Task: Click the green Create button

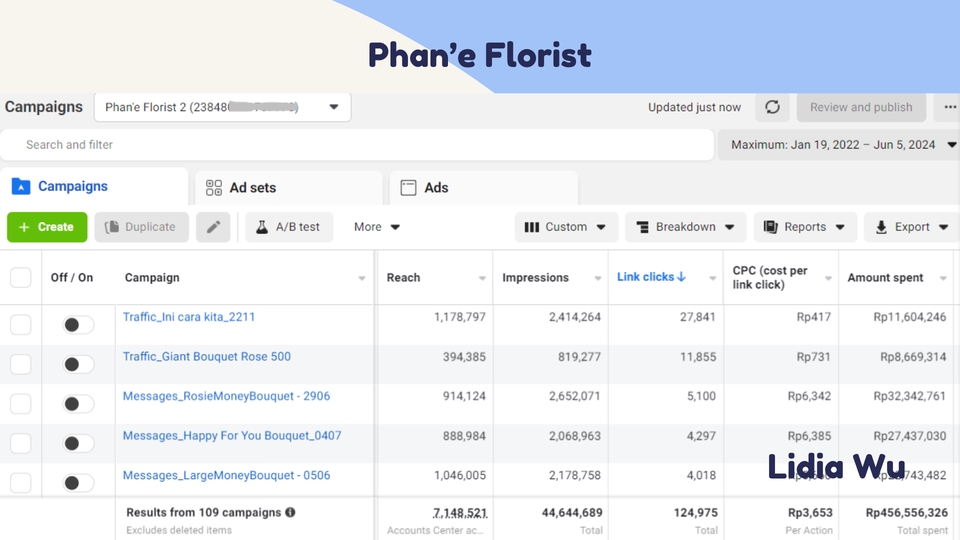Action: tap(47, 227)
